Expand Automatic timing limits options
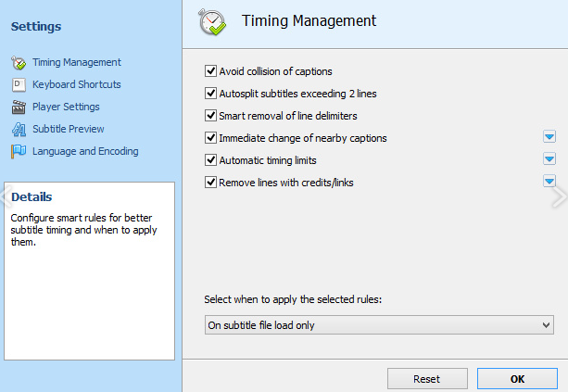Screen dimensions: 568x392 tap(549, 159)
